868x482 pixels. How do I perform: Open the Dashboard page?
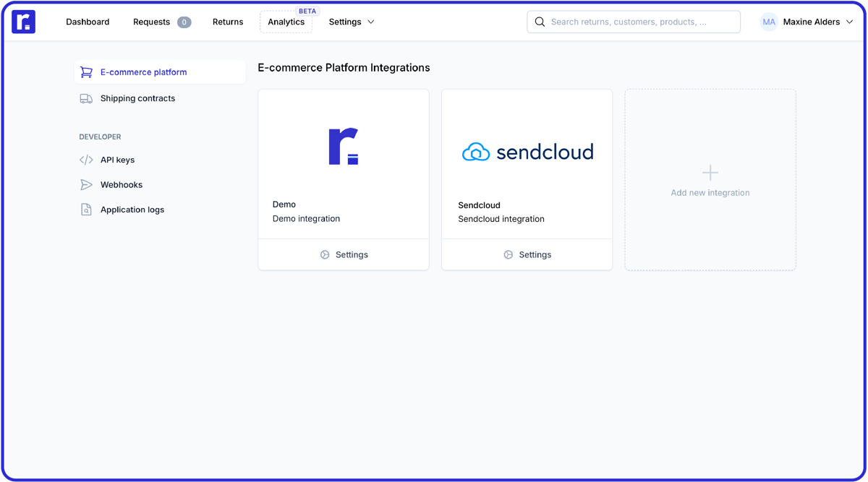88,22
